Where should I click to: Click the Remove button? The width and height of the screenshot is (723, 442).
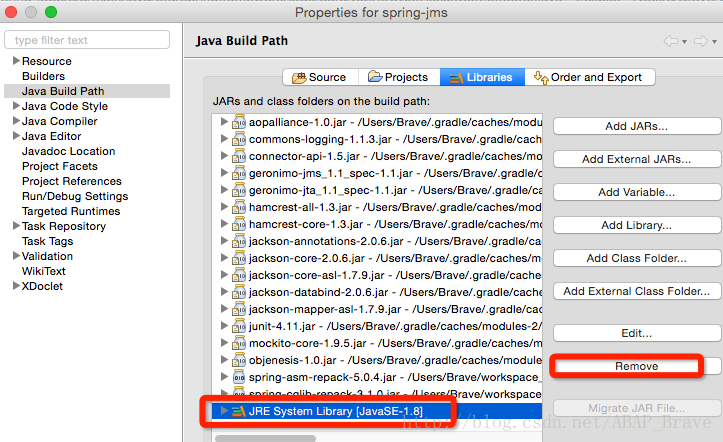pyautogui.click(x=636, y=366)
